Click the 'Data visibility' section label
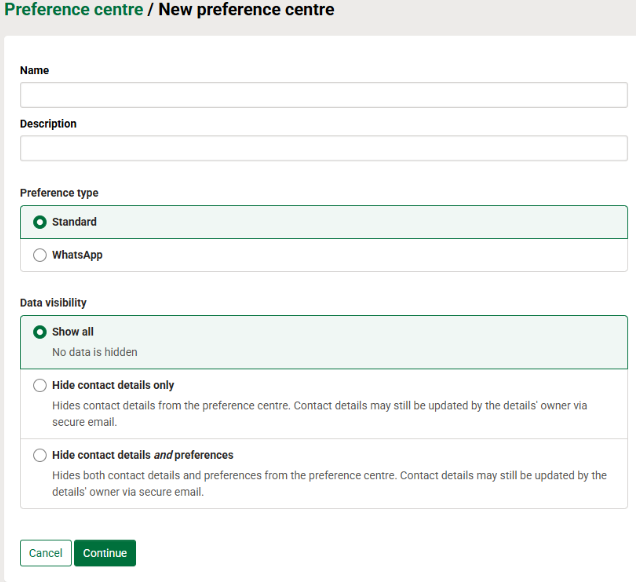Screen dimensions: 636x582 point(53,303)
